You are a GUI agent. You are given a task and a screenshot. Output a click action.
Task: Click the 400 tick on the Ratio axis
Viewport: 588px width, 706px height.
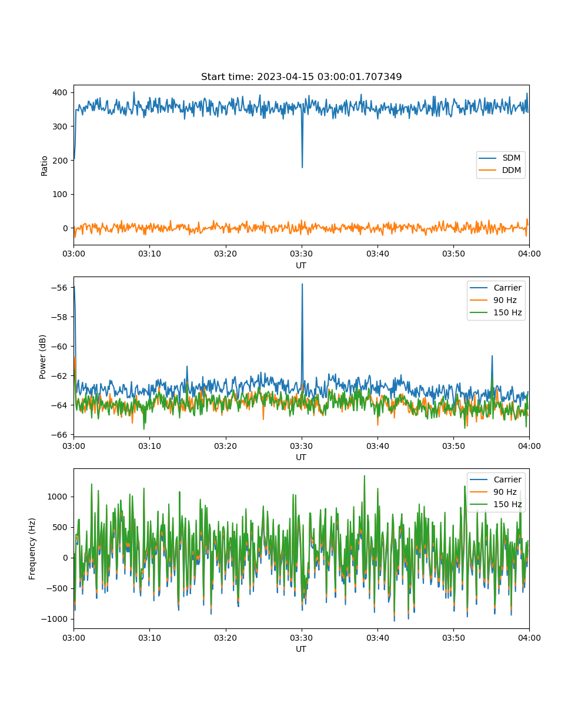coord(61,92)
